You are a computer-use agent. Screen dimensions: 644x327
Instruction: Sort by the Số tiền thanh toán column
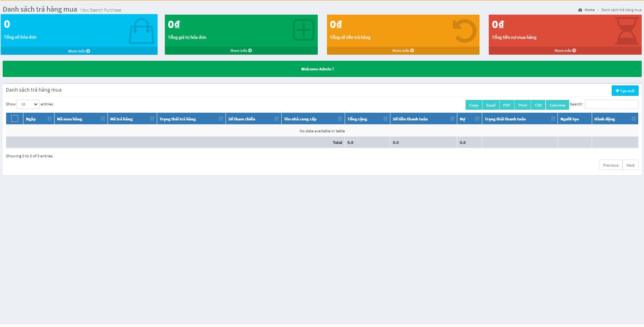[x=423, y=119]
